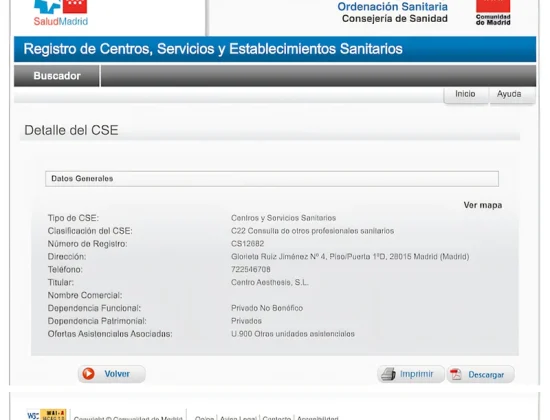Open the Buscador tab

pyautogui.click(x=57, y=76)
